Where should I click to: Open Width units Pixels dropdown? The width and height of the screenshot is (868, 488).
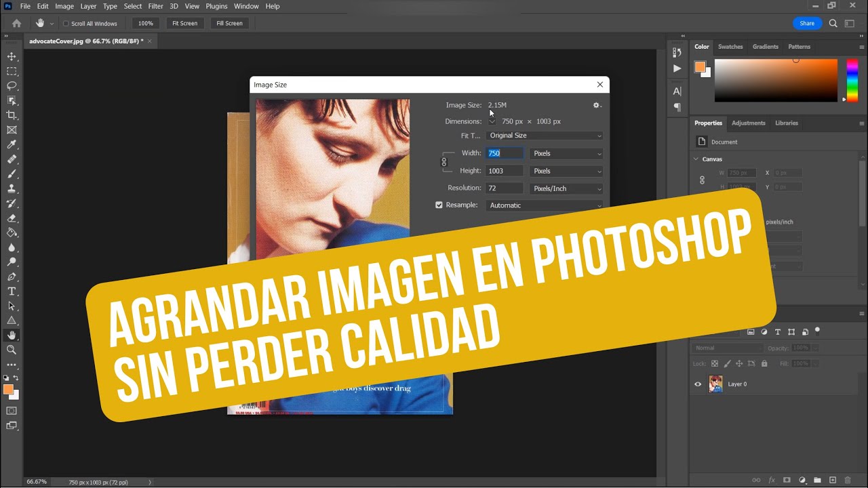pyautogui.click(x=566, y=153)
